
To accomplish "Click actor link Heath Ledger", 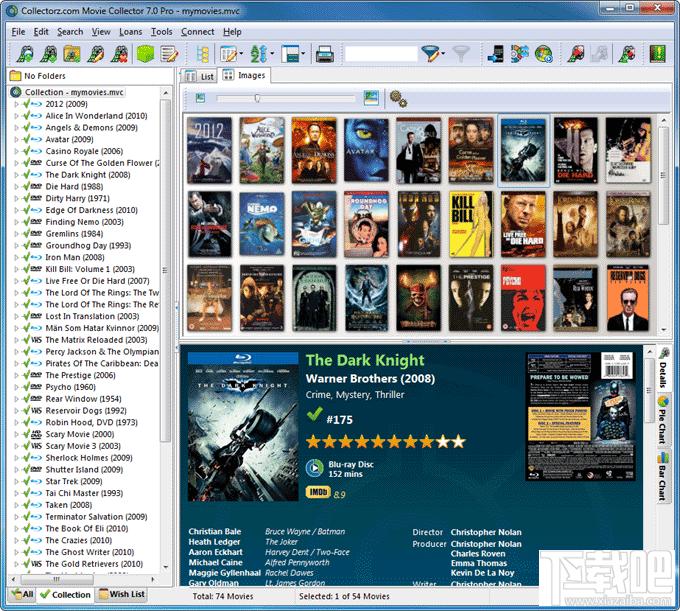I will coord(214,542).
